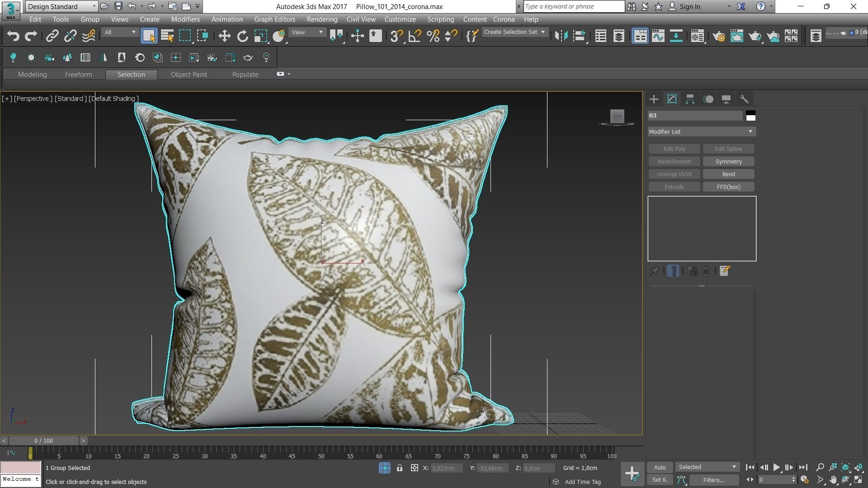Open the All selection filter dropdown

coord(120,33)
